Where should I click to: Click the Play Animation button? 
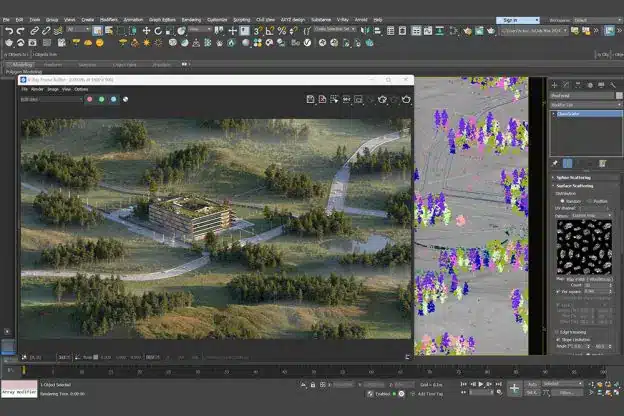coord(481,384)
